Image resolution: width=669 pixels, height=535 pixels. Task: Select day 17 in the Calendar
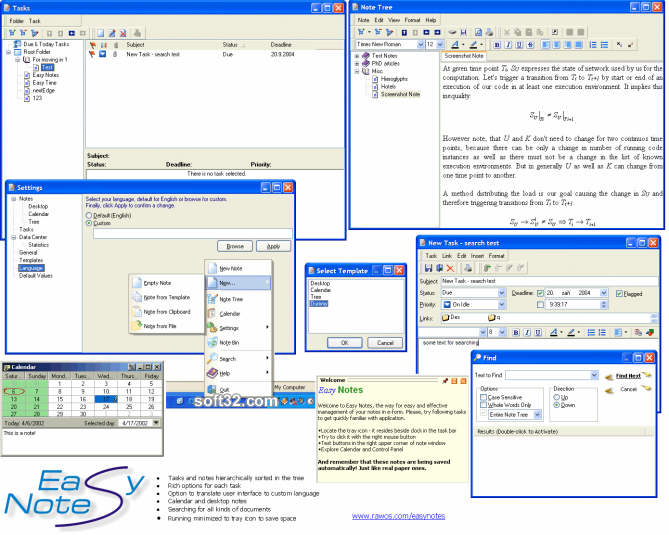[x=106, y=399]
